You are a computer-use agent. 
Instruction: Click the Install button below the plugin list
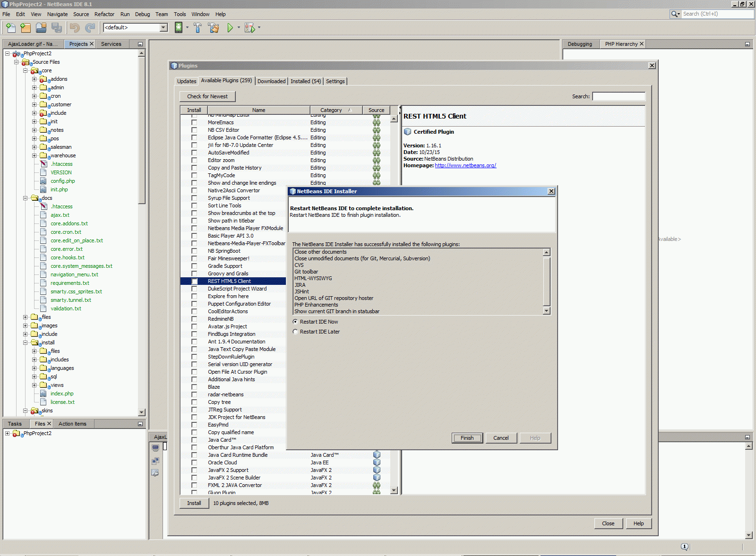pos(194,503)
